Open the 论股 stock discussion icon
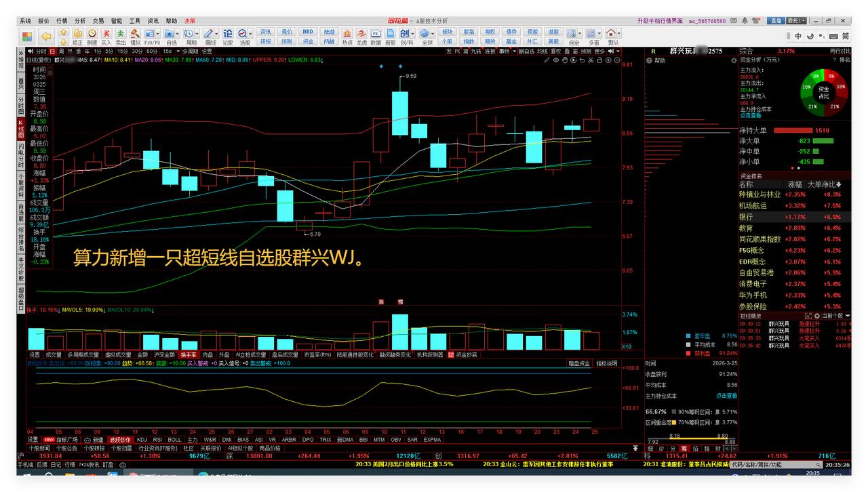868x492 pixels. coord(227,35)
